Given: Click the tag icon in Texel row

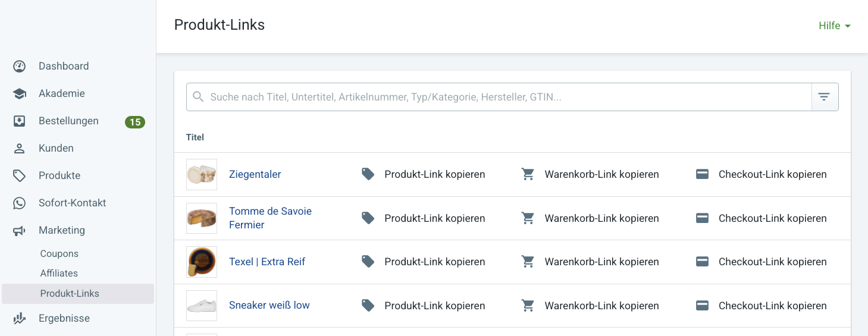Looking at the screenshot, I should coord(368,262).
